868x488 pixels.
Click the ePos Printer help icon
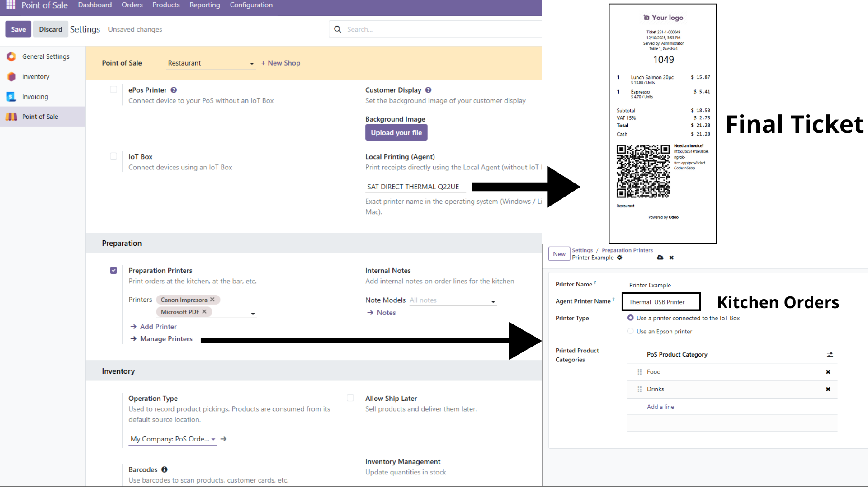pyautogui.click(x=174, y=90)
